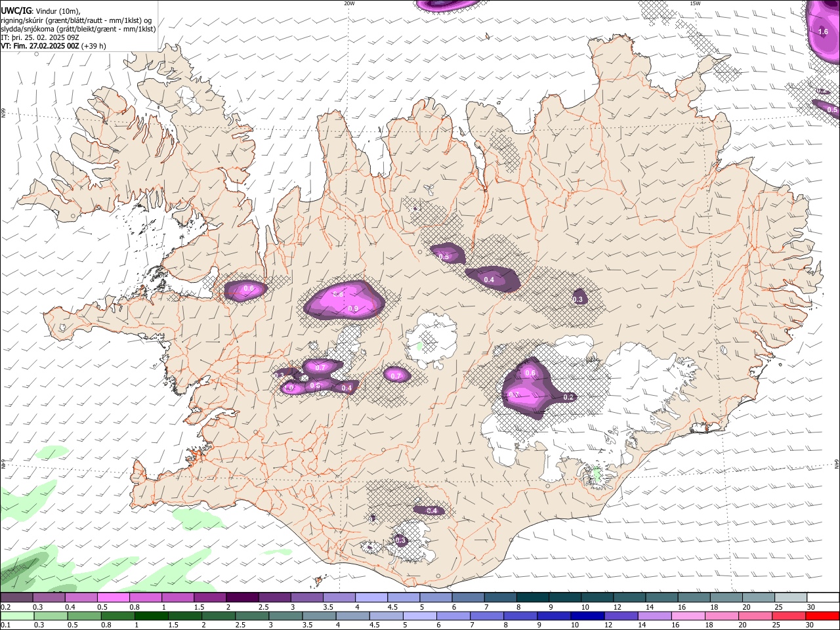Click the 15W longitude label
840x630 pixels.
pyautogui.click(x=695, y=3)
